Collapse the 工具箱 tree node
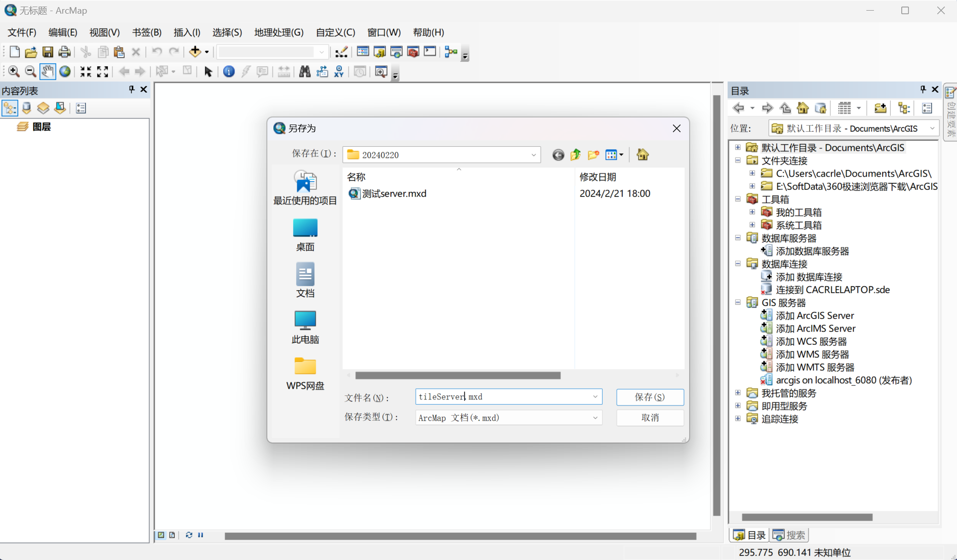957x560 pixels. coord(738,199)
